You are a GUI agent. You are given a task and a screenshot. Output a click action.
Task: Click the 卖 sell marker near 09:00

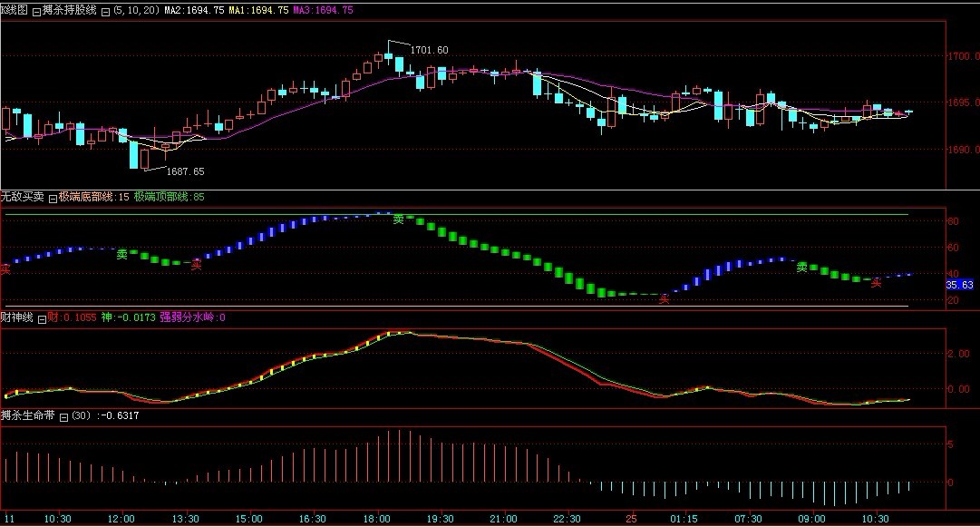pos(802,268)
